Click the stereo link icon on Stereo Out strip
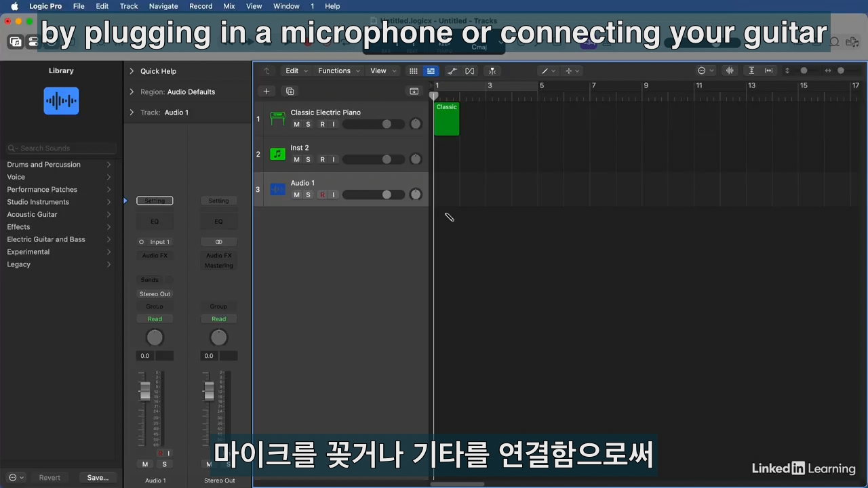 218,242
